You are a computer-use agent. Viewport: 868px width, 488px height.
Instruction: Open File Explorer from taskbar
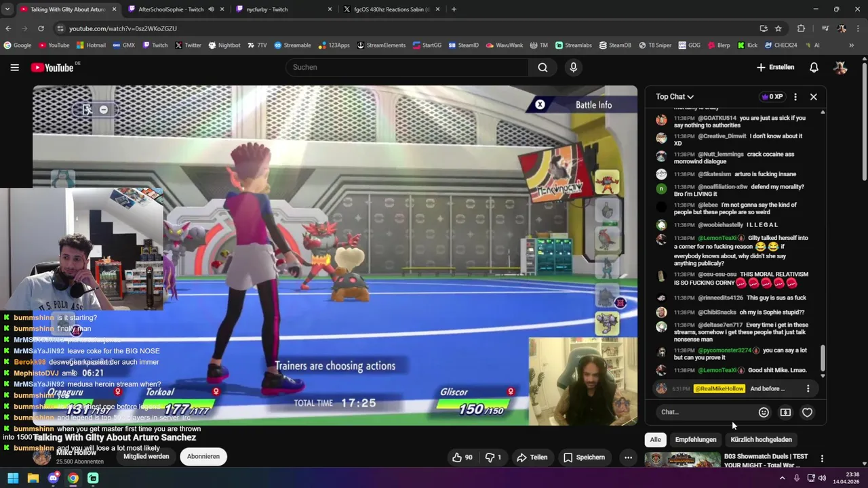(x=33, y=478)
